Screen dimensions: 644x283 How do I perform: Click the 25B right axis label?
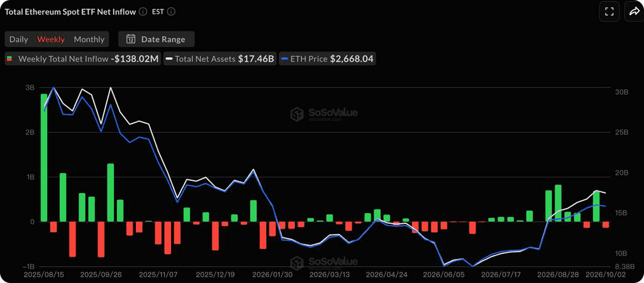coord(622,132)
